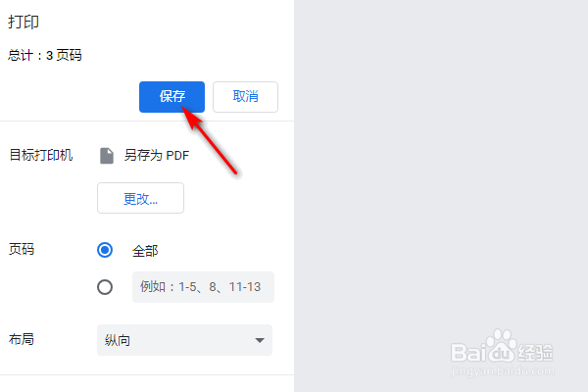Click the PDF document icon beside 另存为 PDF

click(x=107, y=156)
